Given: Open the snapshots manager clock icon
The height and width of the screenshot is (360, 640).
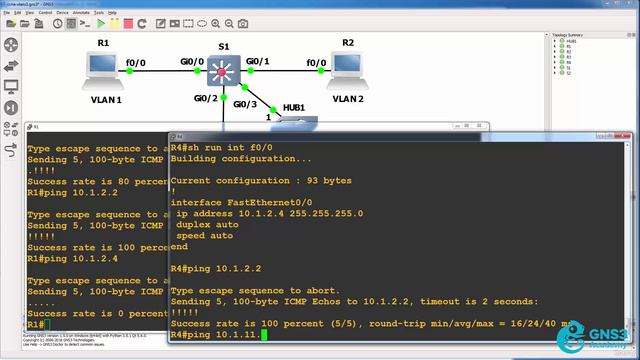Looking at the screenshot, I should pos(58,24).
